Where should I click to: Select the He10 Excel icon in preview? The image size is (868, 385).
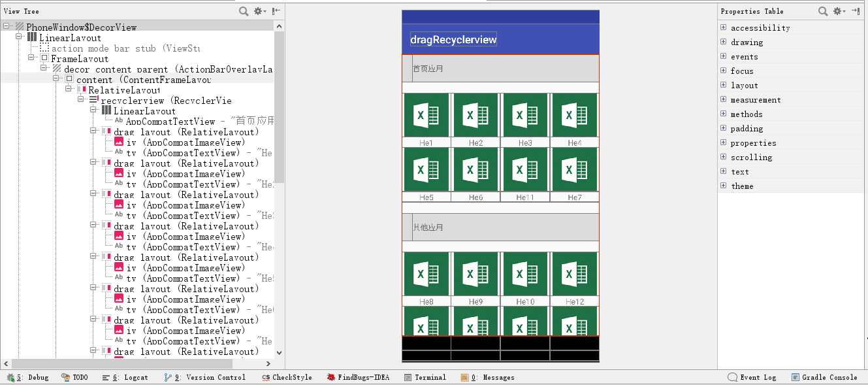(x=526, y=275)
